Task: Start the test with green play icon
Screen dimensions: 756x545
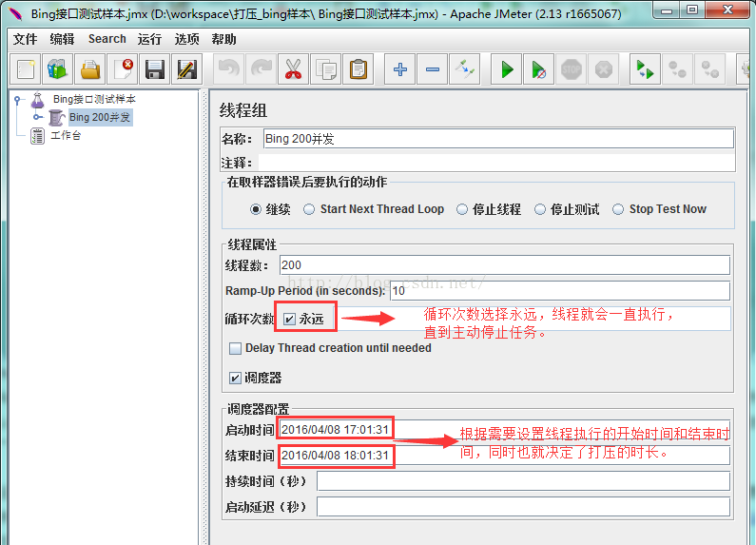Action: (x=506, y=69)
